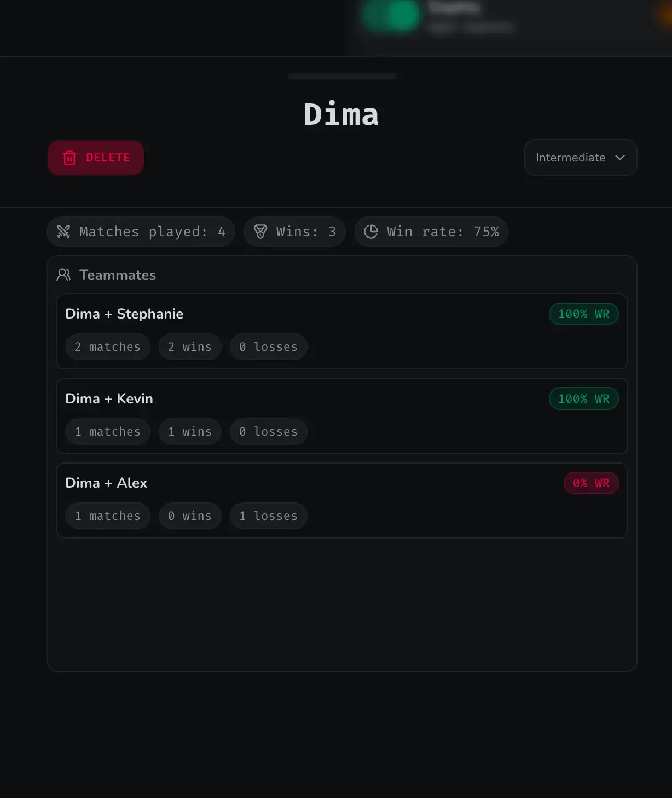Screen dimensions: 672x798
Task: Click the Wins: 3 stat badge
Action: coord(294,232)
